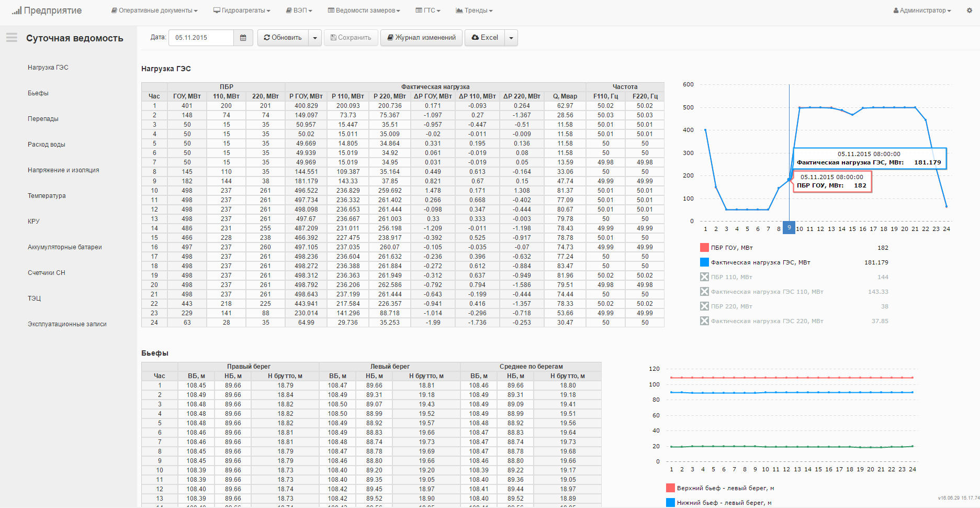This screenshot has height=508, width=980.
Task: Click the Предприятие signal bars logo
Action: 17,10
